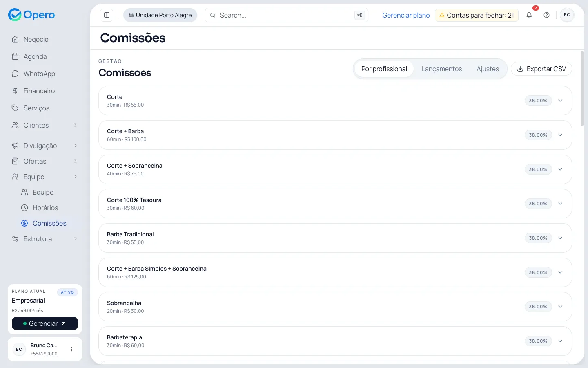
Task: Select the Por profissional tab
Action: [x=384, y=69]
